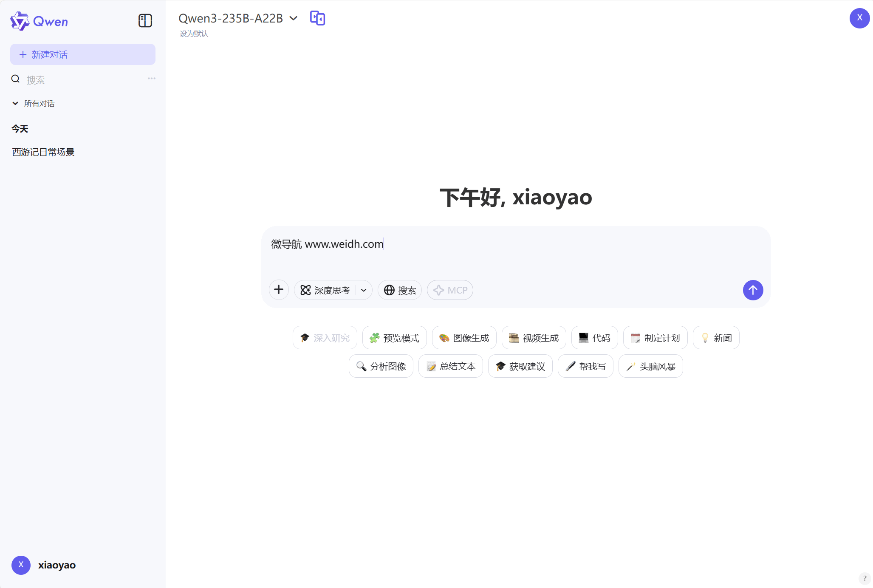Click the help question mark icon
Screen dimensions: 873x588
pos(865,578)
